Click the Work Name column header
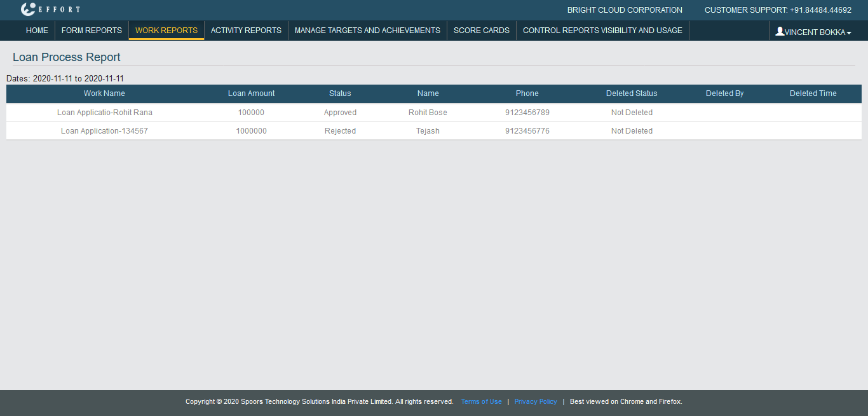868x416 pixels. pyautogui.click(x=104, y=94)
